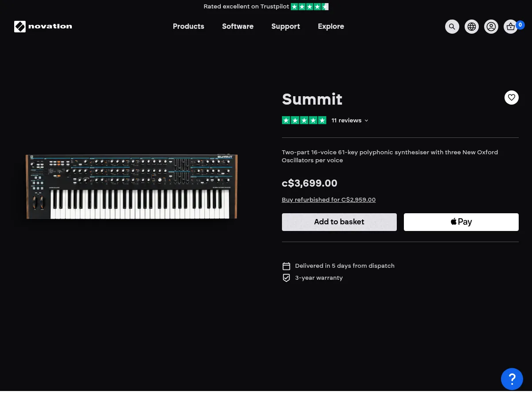
Task: Open the Explore menu
Action: 331,27
